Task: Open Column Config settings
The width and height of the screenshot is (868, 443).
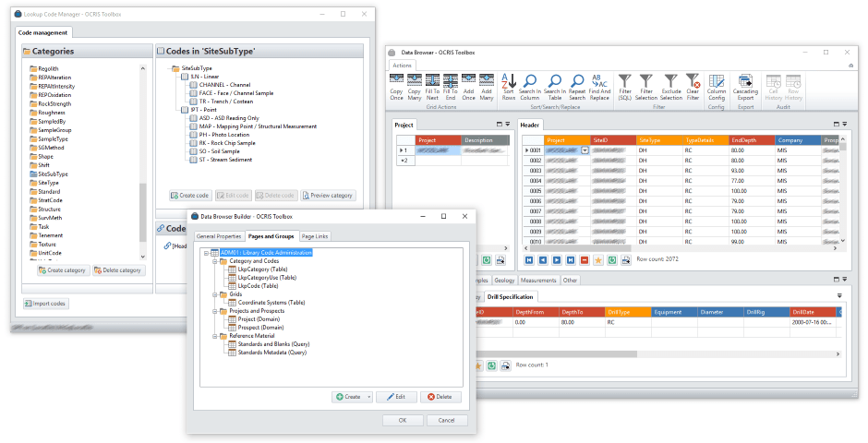Action: [x=717, y=86]
